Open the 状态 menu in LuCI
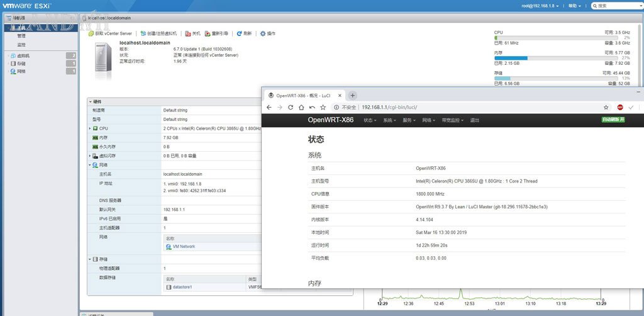Viewport: 644px width, 316px height. point(370,120)
